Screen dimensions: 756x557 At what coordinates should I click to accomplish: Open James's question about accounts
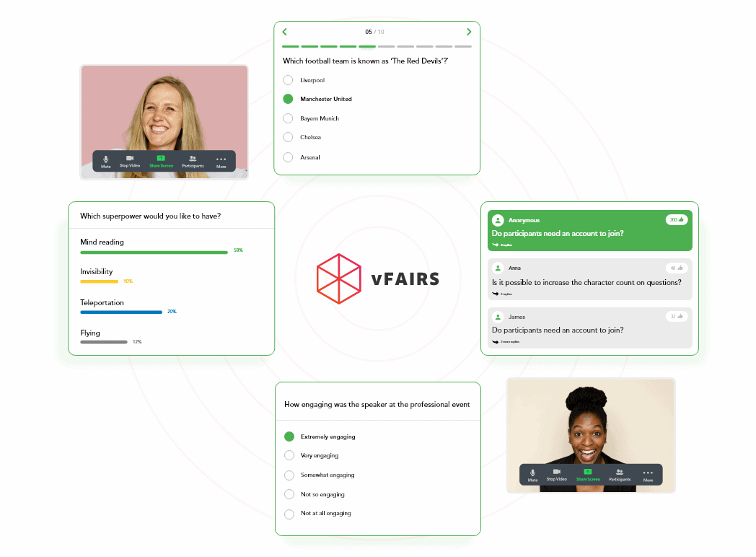[x=589, y=328]
